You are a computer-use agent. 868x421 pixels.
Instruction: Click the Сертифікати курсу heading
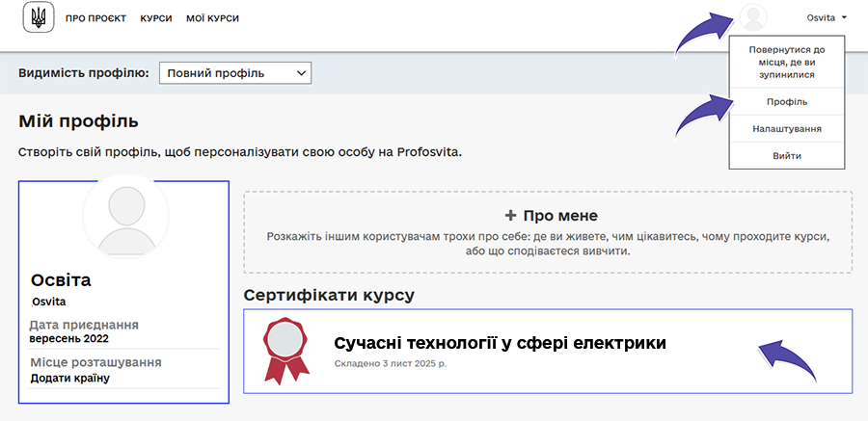click(329, 296)
